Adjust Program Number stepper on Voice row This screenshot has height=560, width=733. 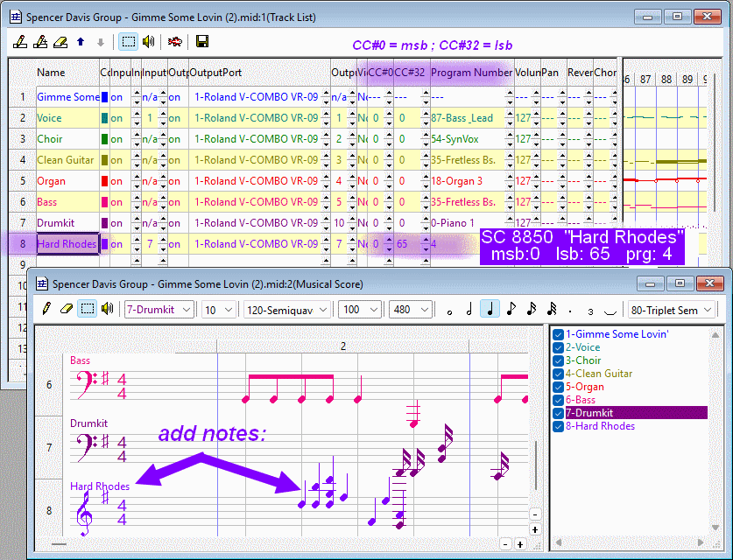tap(510, 118)
